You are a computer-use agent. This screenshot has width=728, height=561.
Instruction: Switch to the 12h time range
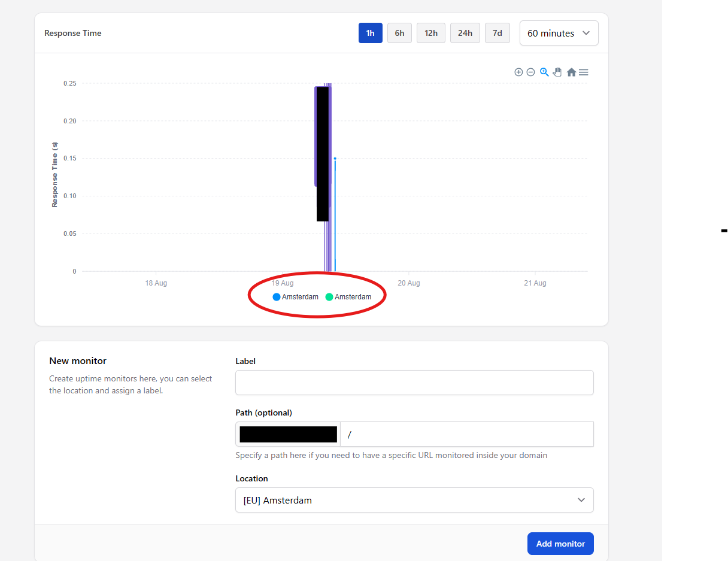(x=431, y=33)
